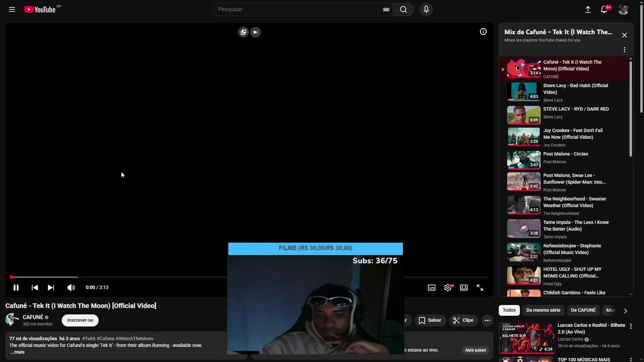The width and height of the screenshot is (644, 362).
Task: Play Nafeesisboujee - Stephanie video
Action: [564, 252]
